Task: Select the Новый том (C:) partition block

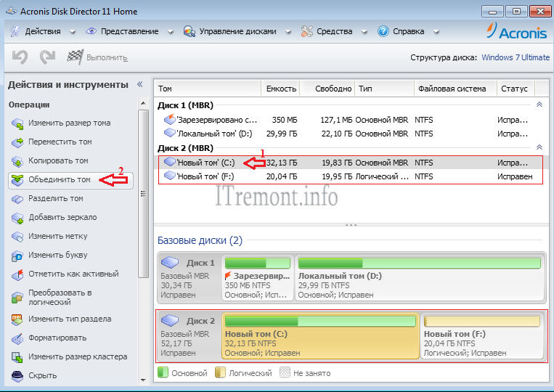Action: click(320, 336)
